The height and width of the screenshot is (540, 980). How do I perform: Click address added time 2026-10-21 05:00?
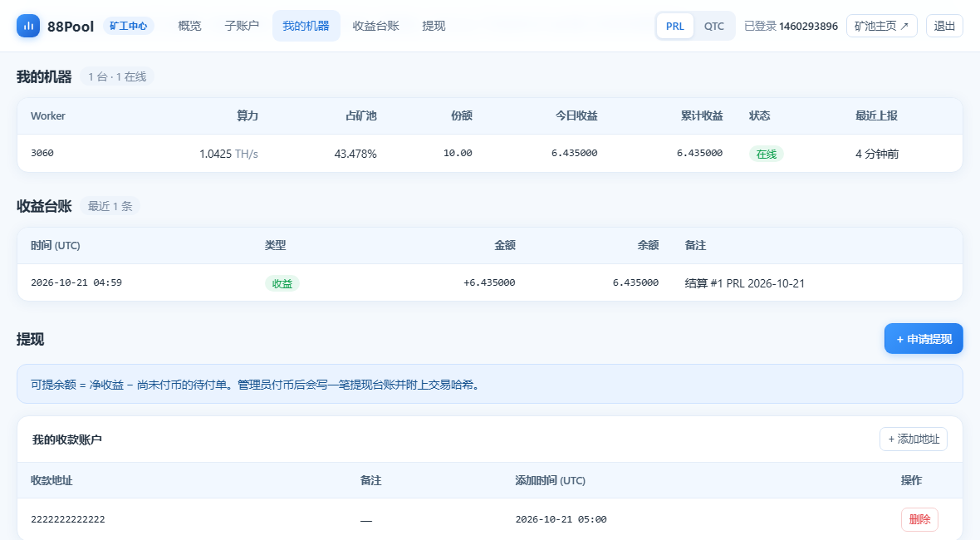tap(561, 519)
